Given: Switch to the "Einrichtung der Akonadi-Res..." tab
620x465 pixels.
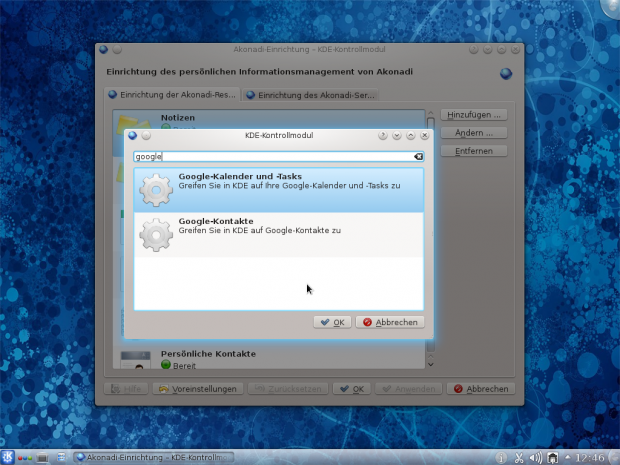Looking at the screenshot, I should [x=172, y=95].
